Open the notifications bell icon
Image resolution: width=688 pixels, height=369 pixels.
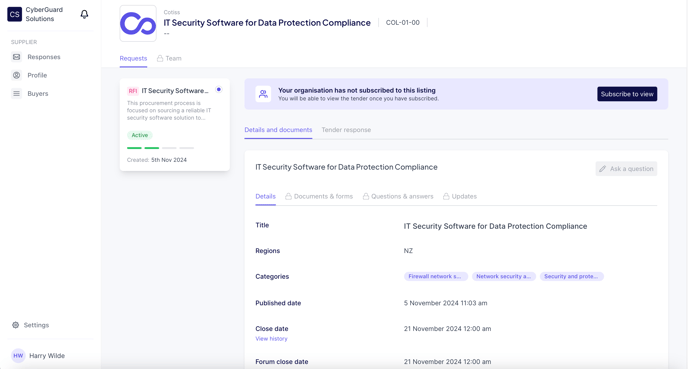click(84, 14)
